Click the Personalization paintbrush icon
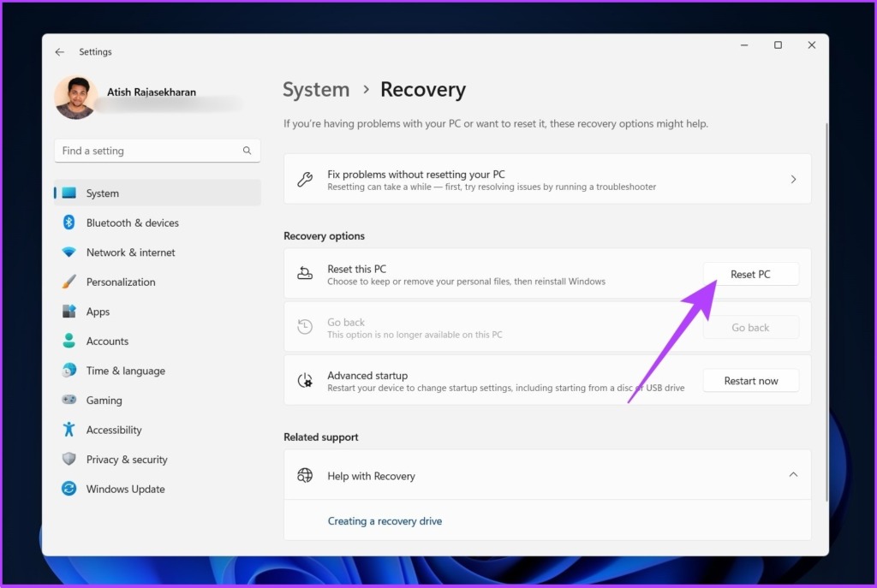The image size is (877, 588). point(69,282)
